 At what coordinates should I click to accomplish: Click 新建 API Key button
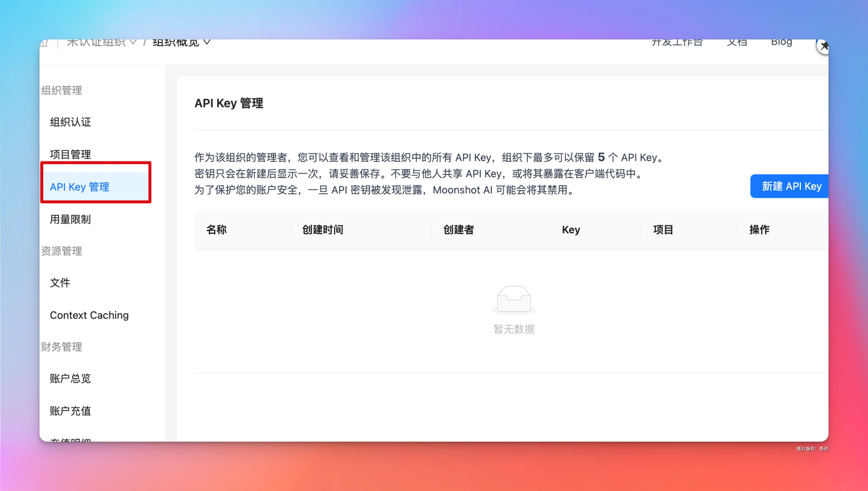pyautogui.click(x=789, y=186)
